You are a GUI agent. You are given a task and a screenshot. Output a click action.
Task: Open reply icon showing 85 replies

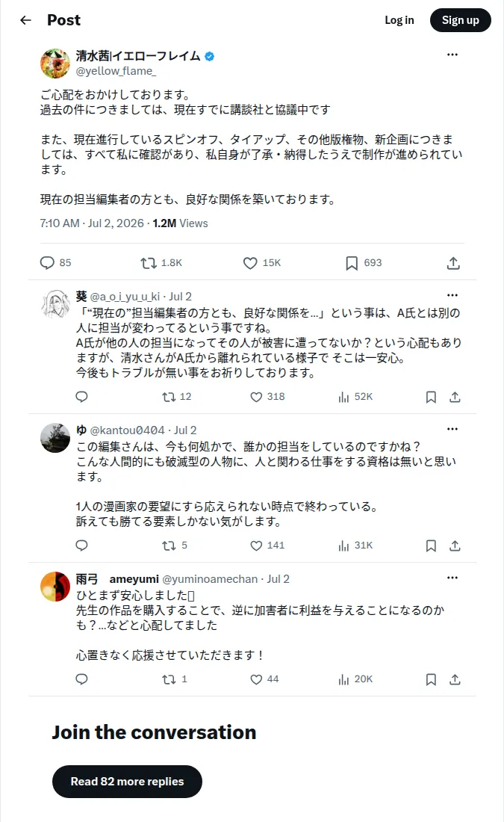click(47, 262)
